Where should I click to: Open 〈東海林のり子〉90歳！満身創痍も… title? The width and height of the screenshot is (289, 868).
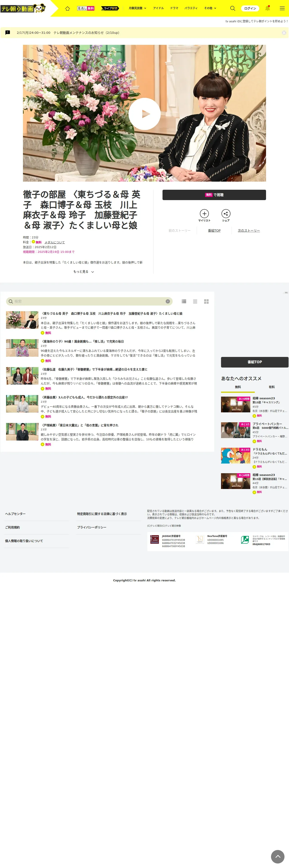tap(82, 341)
